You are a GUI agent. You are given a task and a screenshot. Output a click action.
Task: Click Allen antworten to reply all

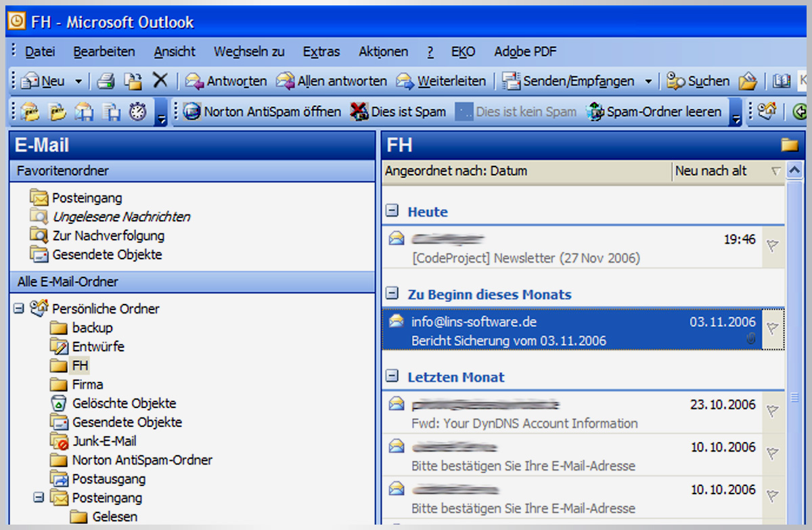[332, 81]
